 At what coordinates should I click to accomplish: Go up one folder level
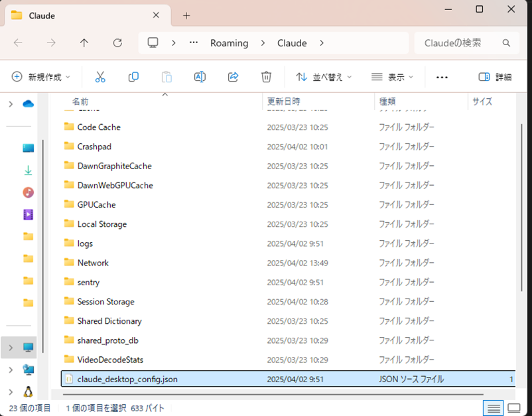[x=84, y=42]
